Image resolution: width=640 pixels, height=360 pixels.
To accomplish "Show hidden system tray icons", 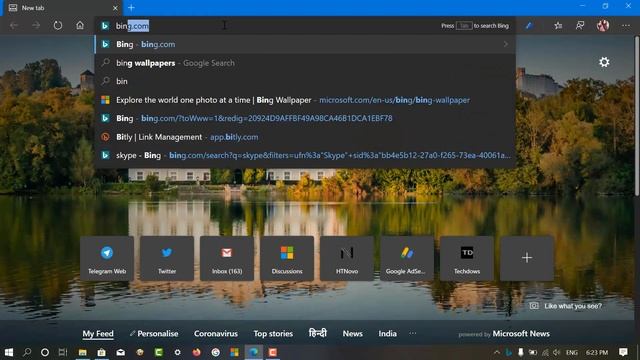I will (x=497, y=352).
